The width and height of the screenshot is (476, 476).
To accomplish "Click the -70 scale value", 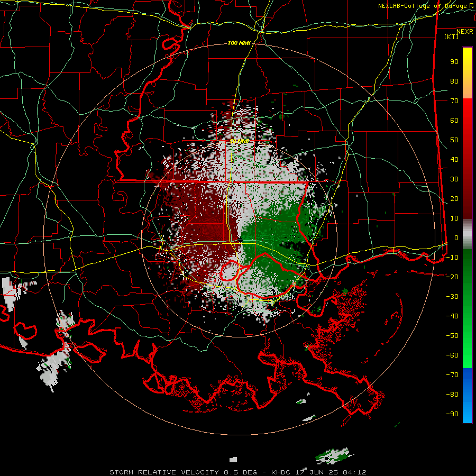I will coord(452,374).
